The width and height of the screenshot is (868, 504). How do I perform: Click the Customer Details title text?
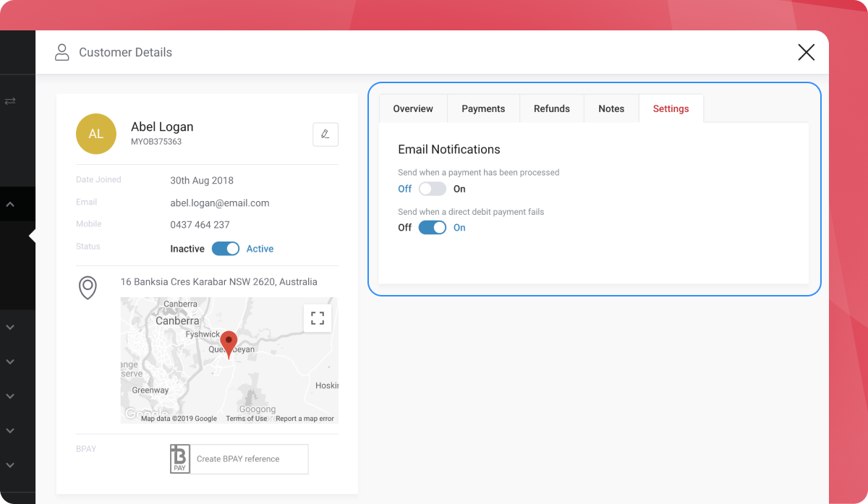(126, 52)
